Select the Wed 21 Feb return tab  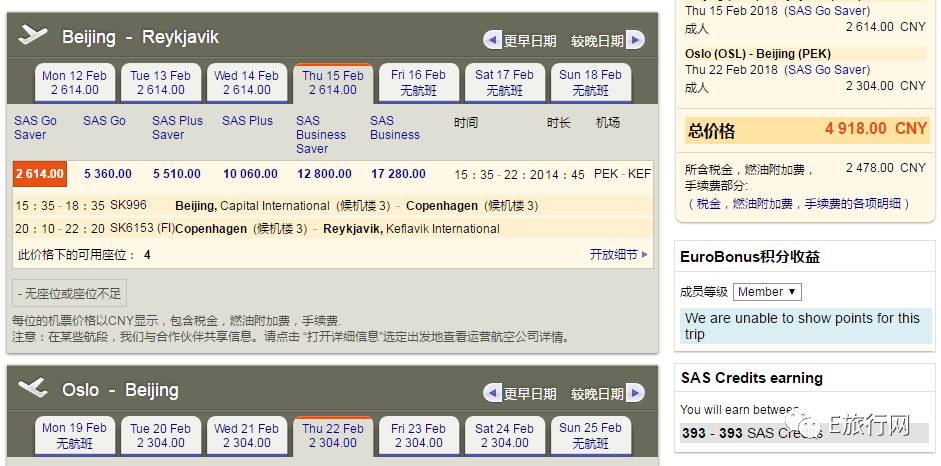click(247, 436)
